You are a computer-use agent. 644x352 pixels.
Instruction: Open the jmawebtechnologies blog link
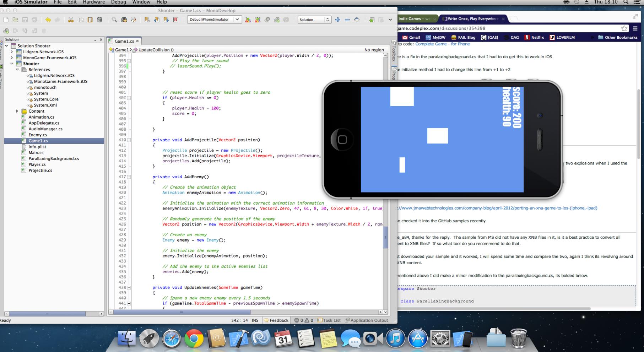tap(497, 208)
